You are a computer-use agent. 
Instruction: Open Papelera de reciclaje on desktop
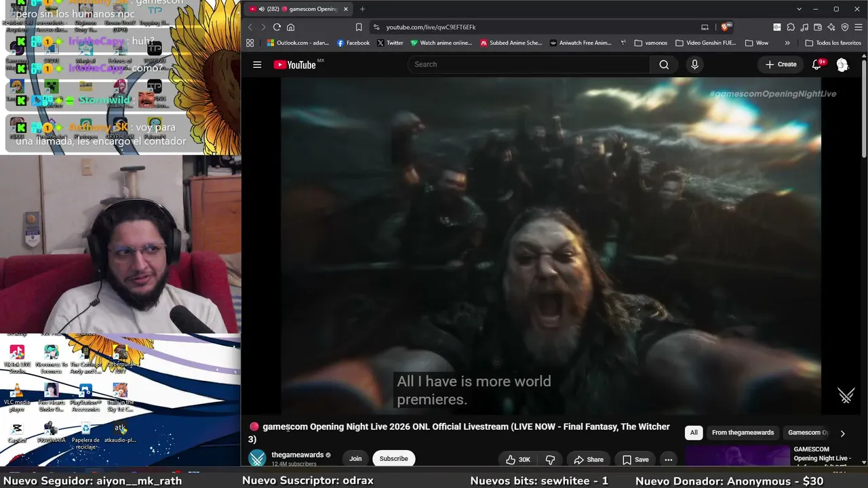85,436
